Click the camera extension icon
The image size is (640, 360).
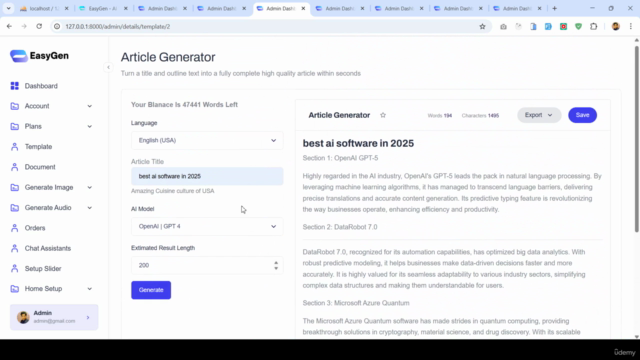pos(503,27)
